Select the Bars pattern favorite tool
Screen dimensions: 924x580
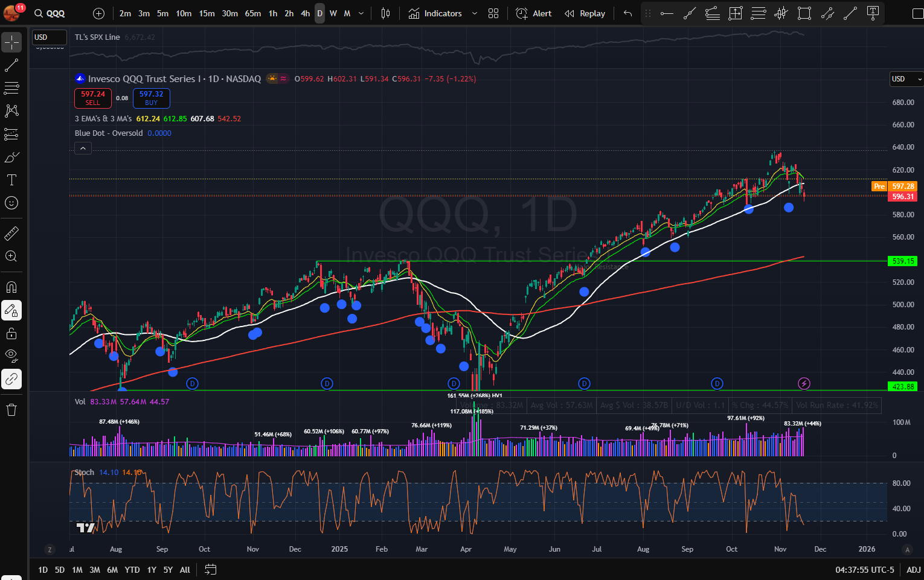pyautogui.click(x=781, y=13)
